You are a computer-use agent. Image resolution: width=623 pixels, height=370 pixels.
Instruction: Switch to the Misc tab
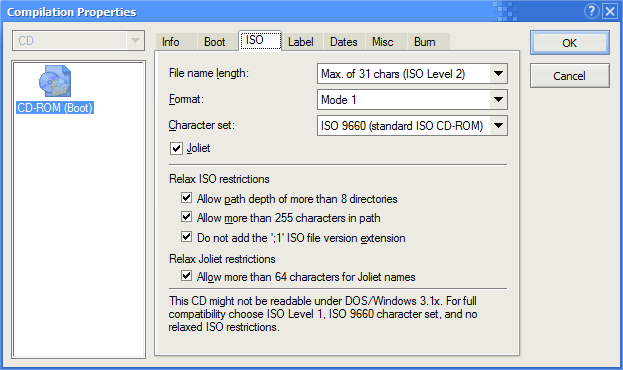pos(386,42)
